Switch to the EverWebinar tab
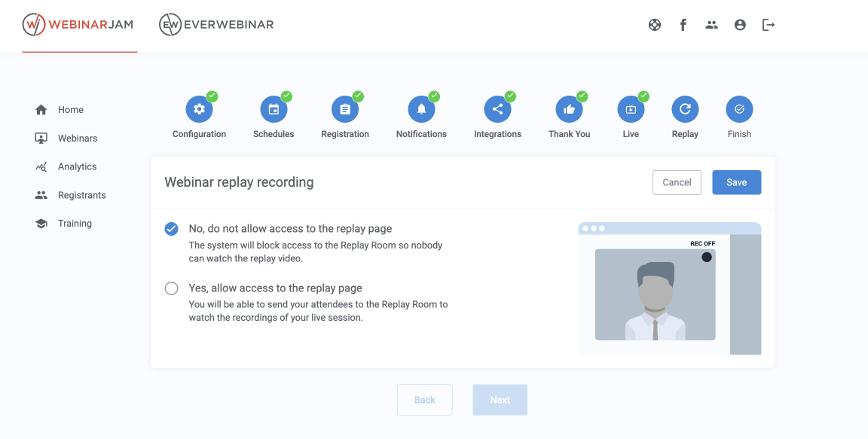868x439 pixels. click(x=217, y=25)
